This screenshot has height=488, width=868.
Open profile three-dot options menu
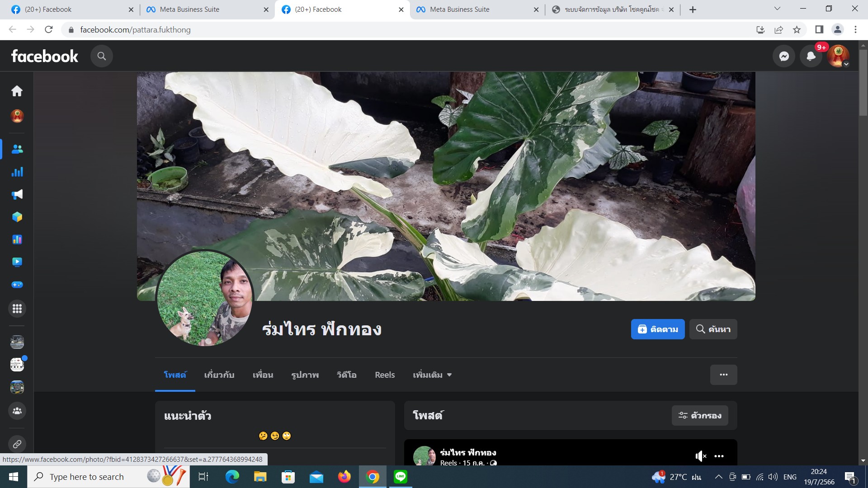pos(723,375)
